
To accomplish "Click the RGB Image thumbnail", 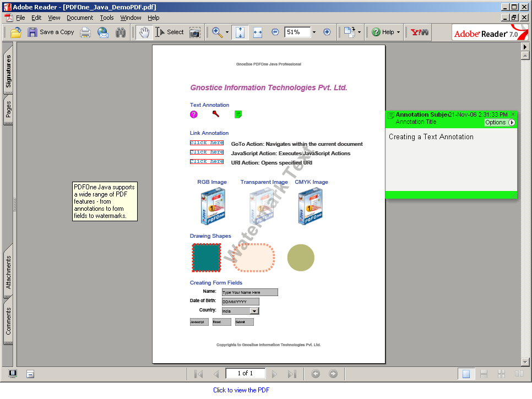I will point(213,206).
